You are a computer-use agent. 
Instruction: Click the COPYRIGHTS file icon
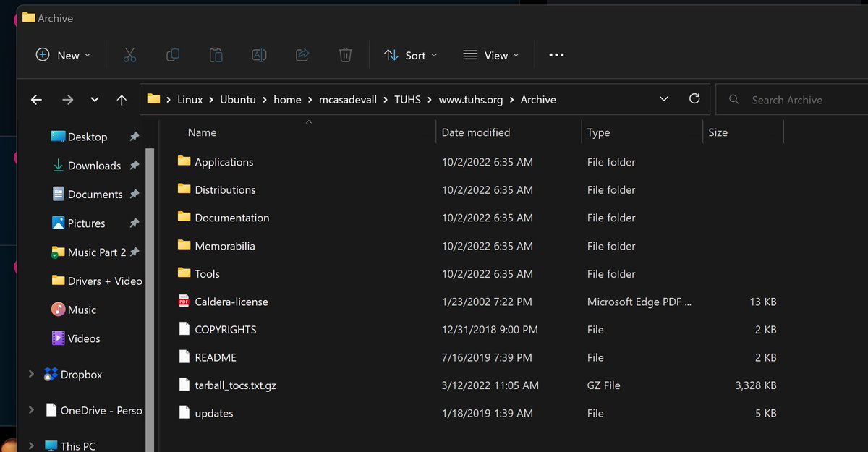(184, 329)
